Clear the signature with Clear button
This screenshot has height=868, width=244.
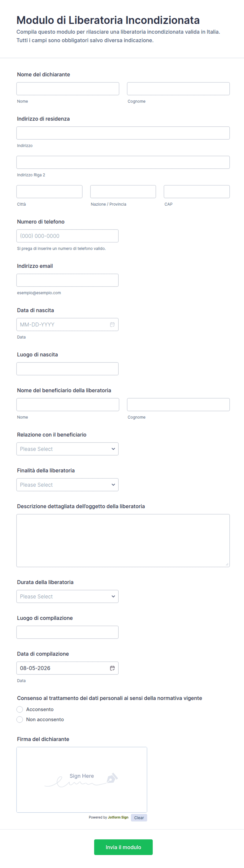tap(139, 818)
